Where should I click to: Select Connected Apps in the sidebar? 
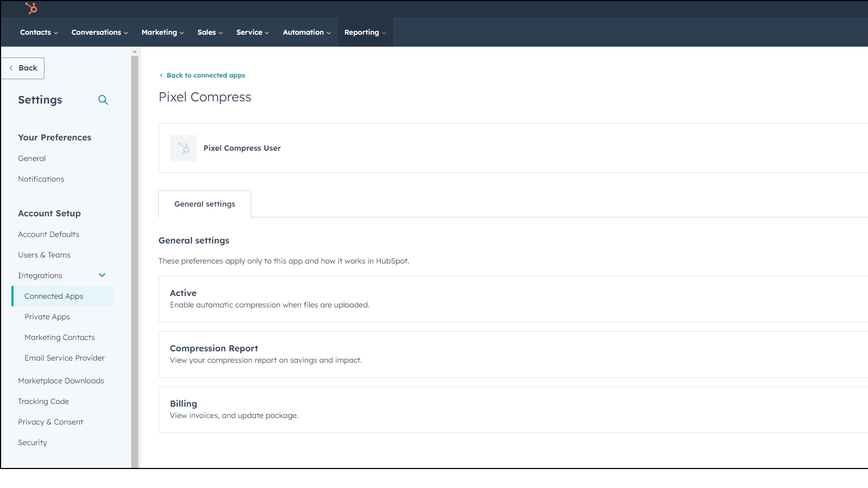[x=54, y=296]
